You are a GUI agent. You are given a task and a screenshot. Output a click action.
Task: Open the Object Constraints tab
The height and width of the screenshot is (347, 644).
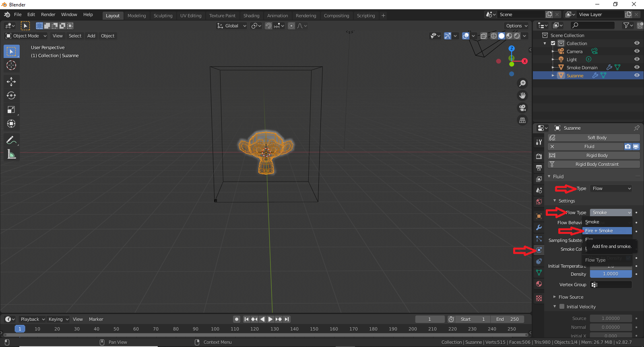pyautogui.click(x=539, y=261)
